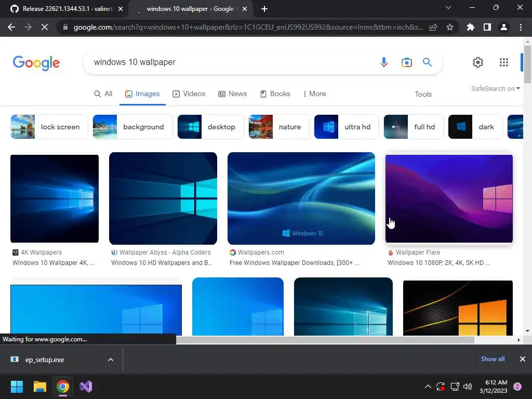This screenshot has height=399, width=532.
Task: Click 'Free Windows Wallpaper Downloads' link
Action: 295,263
